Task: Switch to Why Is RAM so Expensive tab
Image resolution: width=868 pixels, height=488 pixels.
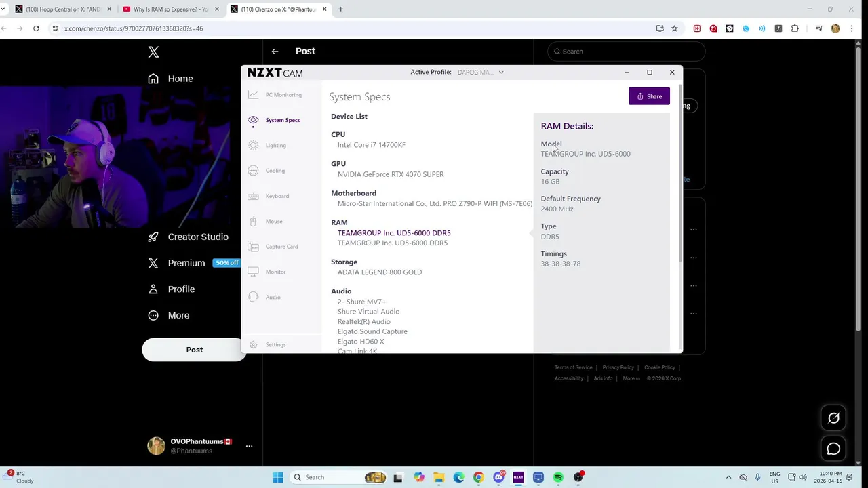Action: pyautogui.click(x=170, y=9)
